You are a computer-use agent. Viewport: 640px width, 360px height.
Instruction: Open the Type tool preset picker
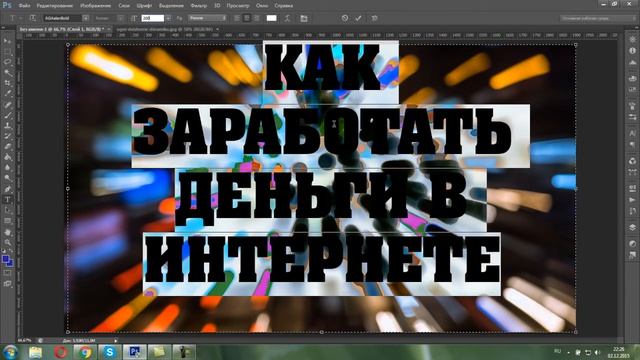[15, 18]
